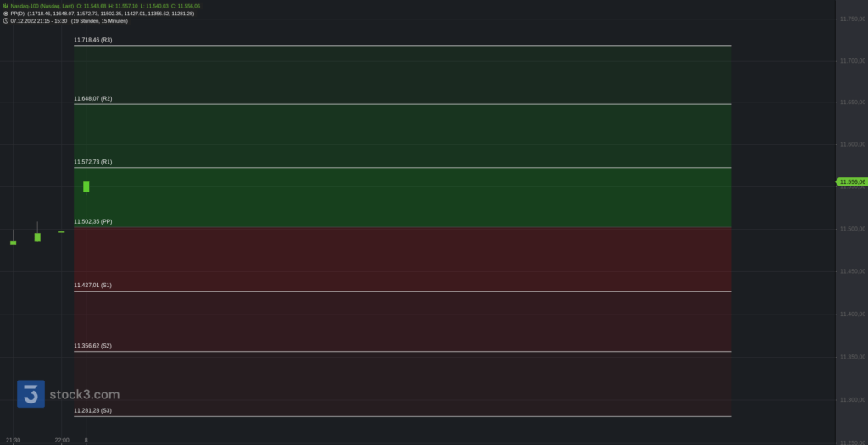Open the PP(D) pivot points indicator label
The image size is (868, 445).
[17, 14]
